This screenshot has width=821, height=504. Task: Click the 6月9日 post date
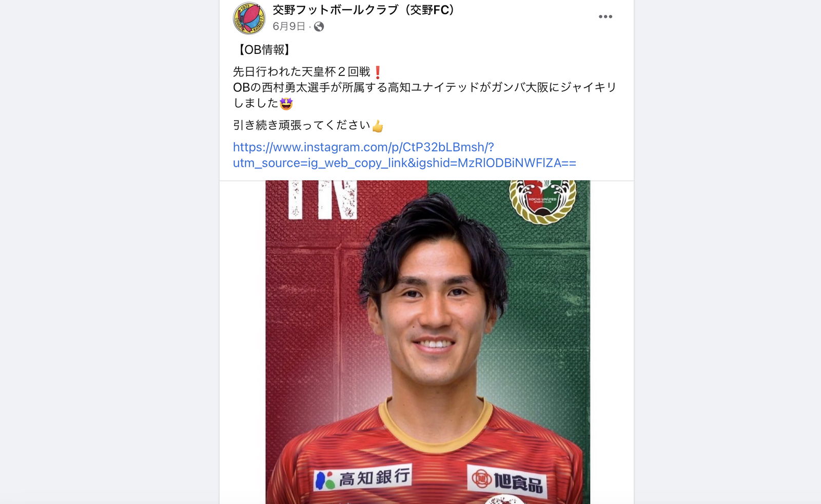tap(289, 26)
